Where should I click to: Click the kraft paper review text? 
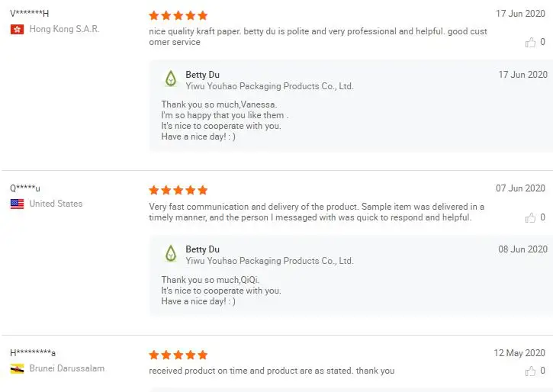(x=318, y=37)
